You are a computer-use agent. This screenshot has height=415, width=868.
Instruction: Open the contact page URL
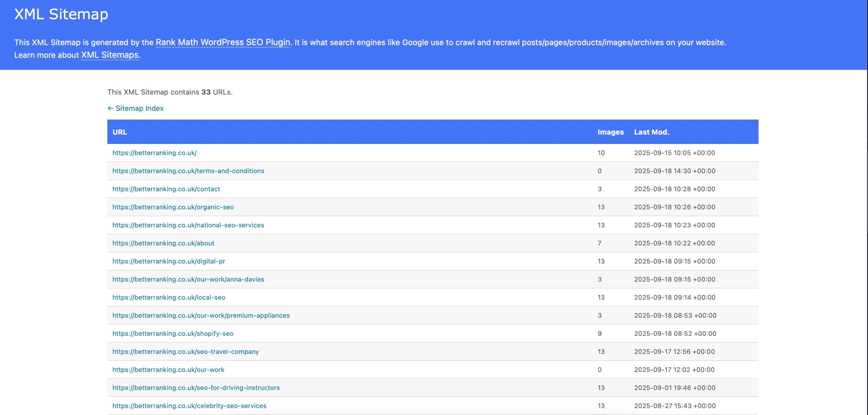[166, 189]
